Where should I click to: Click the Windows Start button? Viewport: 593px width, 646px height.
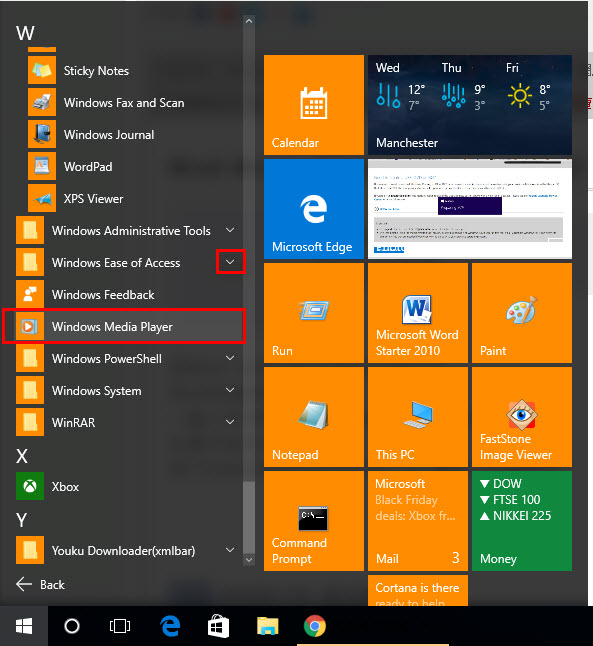point(24,626)
